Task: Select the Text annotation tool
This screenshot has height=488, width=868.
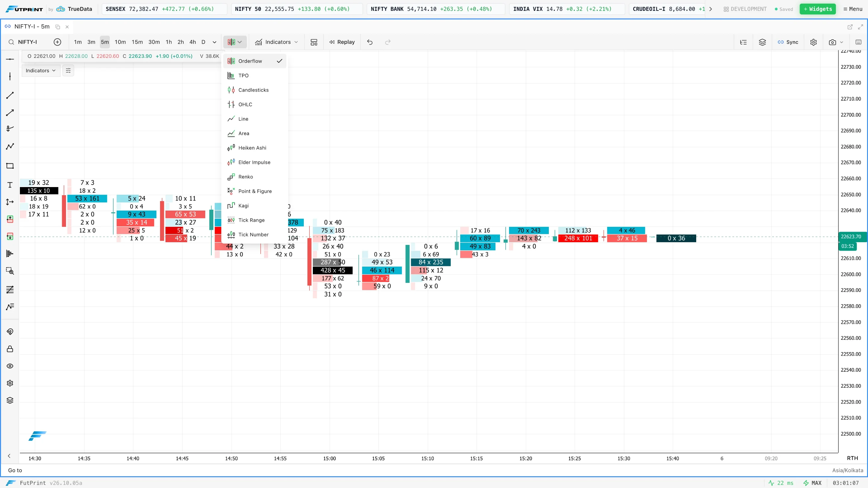Action: coord(10,185)
